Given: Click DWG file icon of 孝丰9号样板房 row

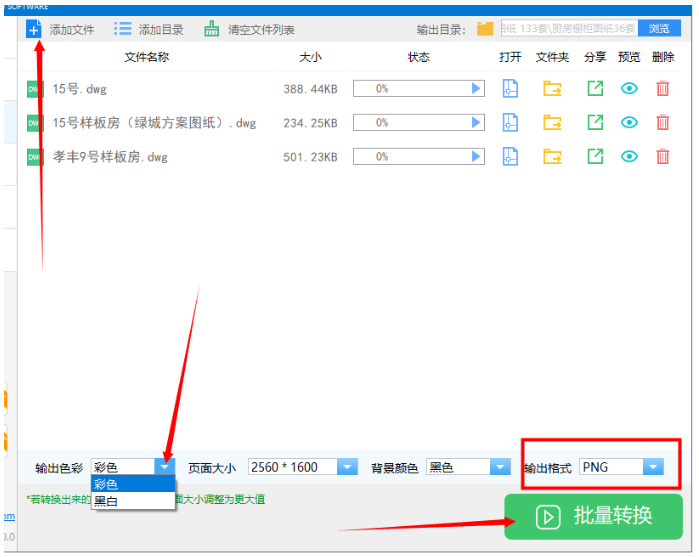Looking at the screenshot, I should tap(35, 157).
